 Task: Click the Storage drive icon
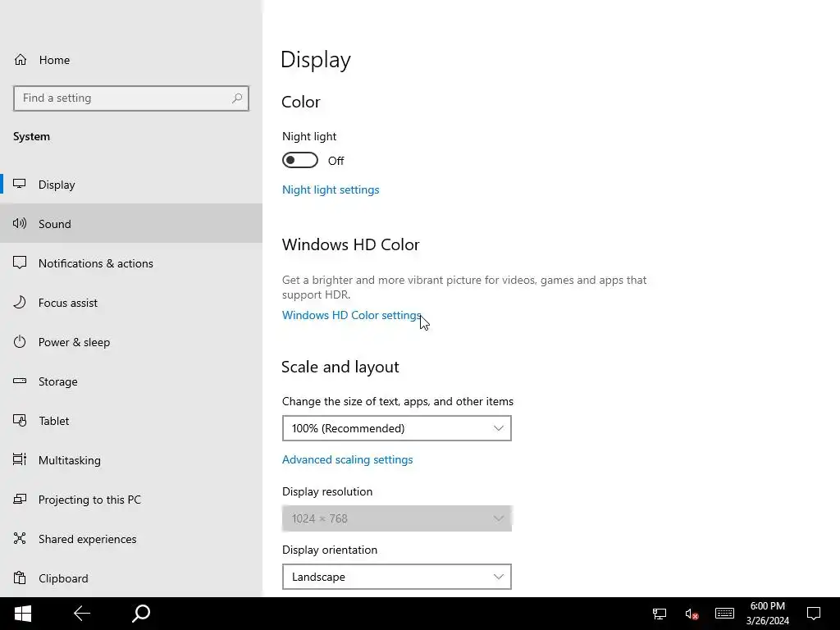[20, 381]
